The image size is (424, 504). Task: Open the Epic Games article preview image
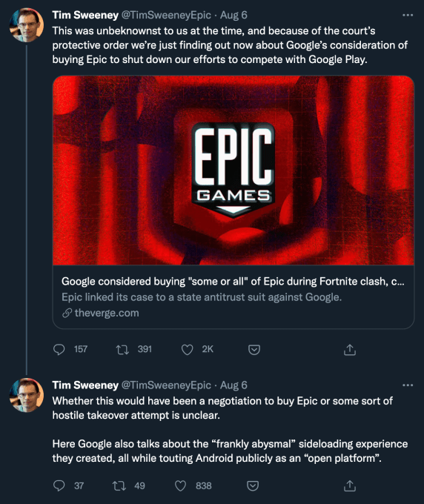[x=233, y=170]
